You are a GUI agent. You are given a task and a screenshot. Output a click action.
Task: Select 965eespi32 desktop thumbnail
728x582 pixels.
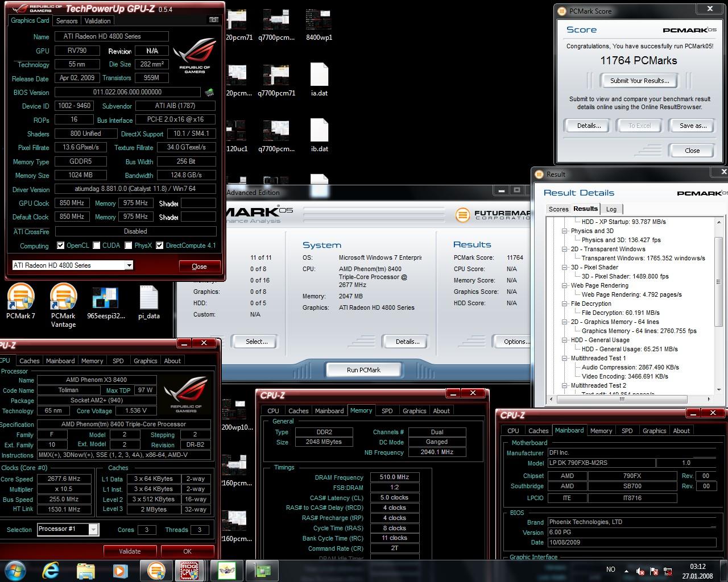106,302
